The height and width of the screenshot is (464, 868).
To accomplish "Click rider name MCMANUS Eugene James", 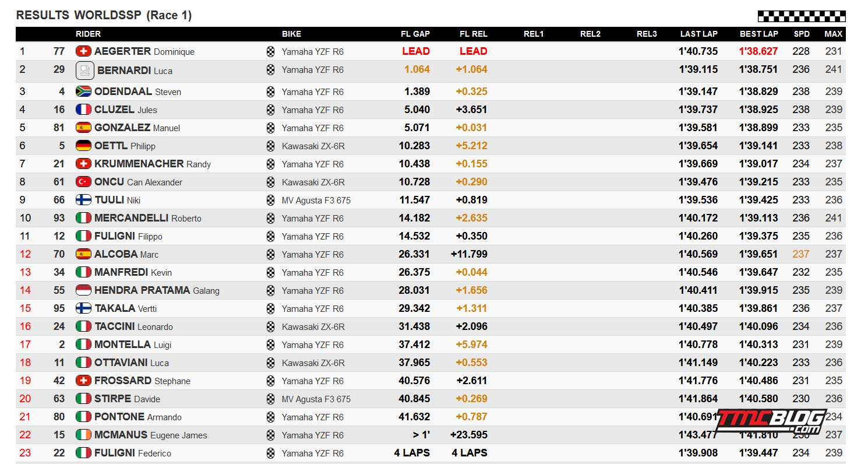I will 151,435.
